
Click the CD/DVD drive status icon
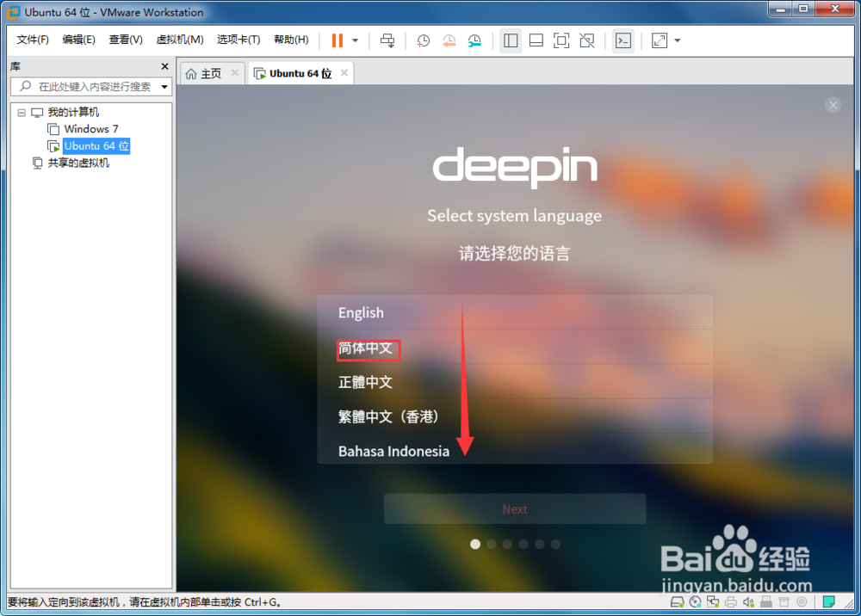click(695, 602)
